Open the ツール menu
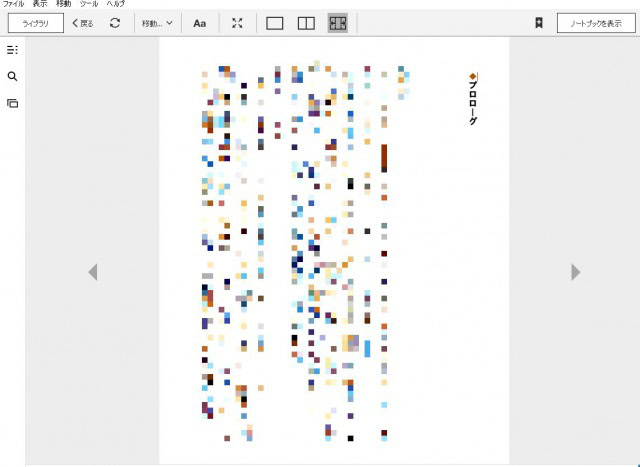Viewport: 640px width, 467px height. [89, 4]
